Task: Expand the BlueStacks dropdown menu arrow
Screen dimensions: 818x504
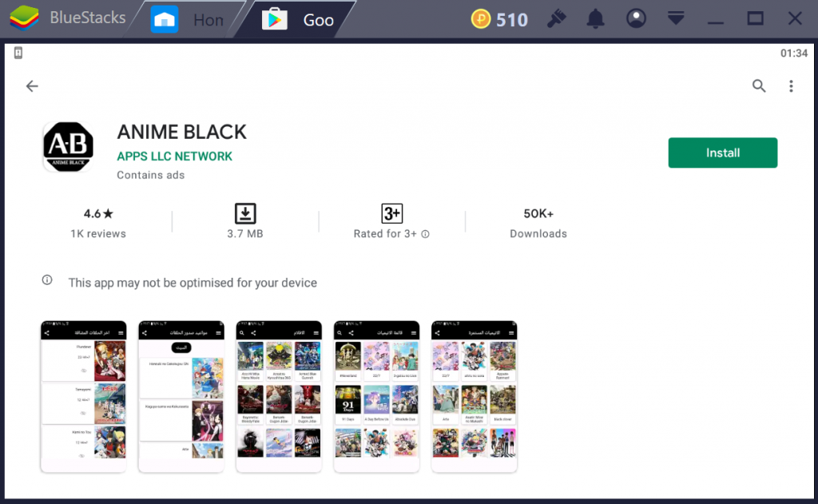Action: (x=676, y=18)
